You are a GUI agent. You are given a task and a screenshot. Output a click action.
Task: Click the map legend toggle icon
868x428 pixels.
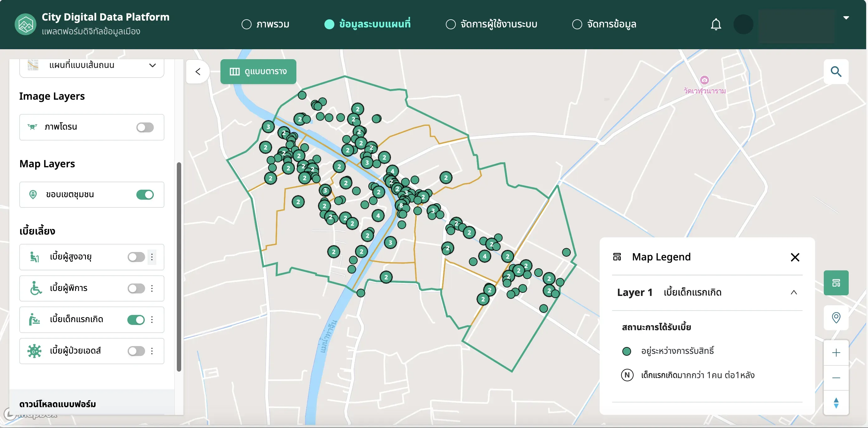(836, 283)
